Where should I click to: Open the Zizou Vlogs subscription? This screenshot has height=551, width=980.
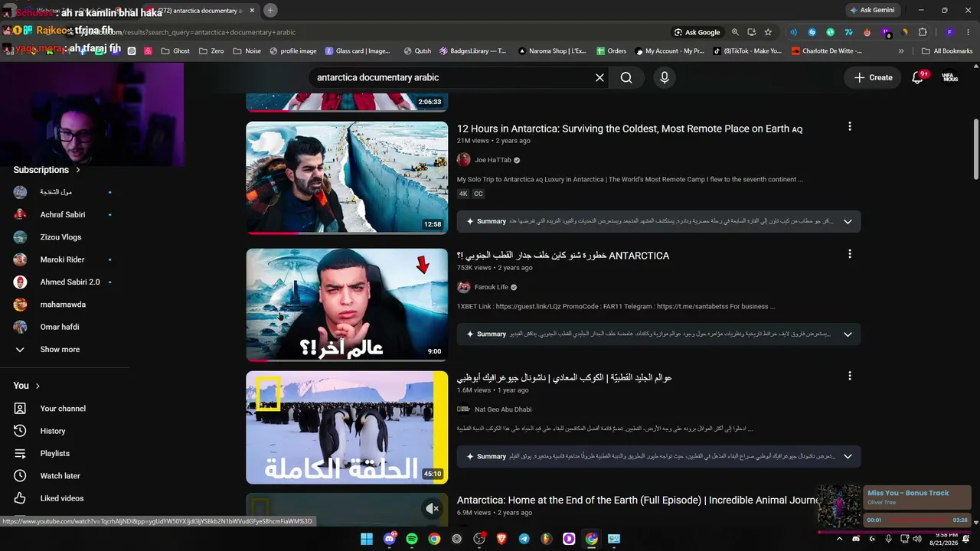(x=60, y=237)
